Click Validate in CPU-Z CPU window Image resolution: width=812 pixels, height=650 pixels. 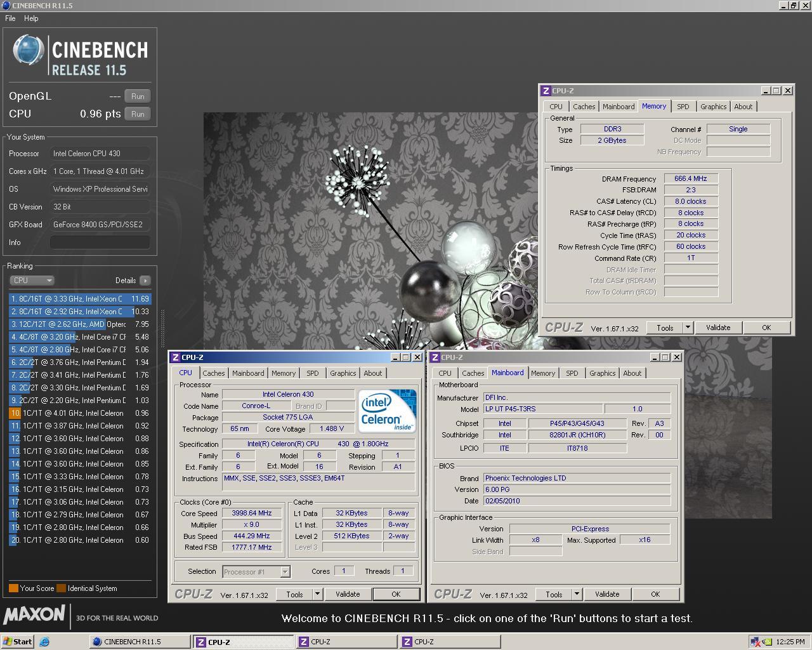point(348,595)
